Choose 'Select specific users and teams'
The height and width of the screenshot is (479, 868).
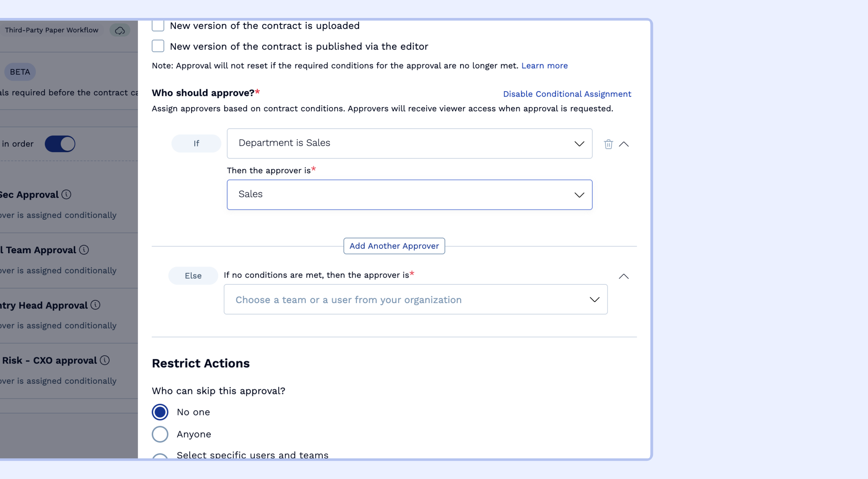tap(160, 455)
